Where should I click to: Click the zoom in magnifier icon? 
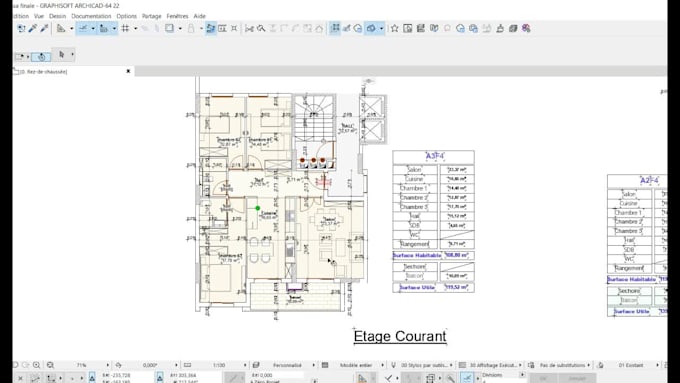tap(36, 365)
